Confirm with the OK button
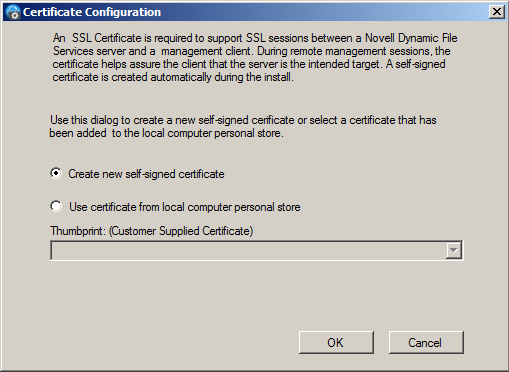 pyautogui.click(x=336, y=342)
